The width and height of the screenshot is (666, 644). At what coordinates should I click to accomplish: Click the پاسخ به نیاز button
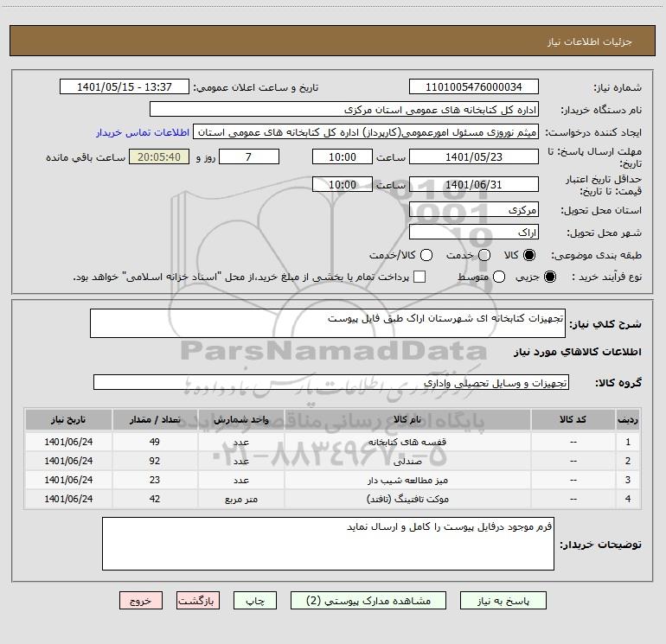pos(503,601)
